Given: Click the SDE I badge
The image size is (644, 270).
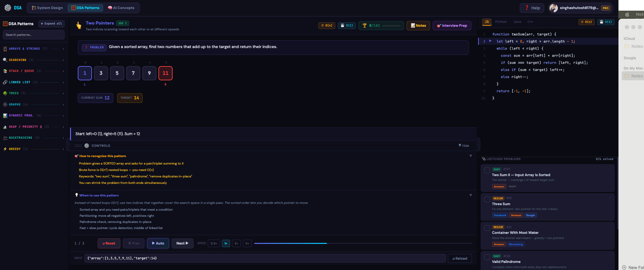Looking at the screenshot, I should pos(123,23).
